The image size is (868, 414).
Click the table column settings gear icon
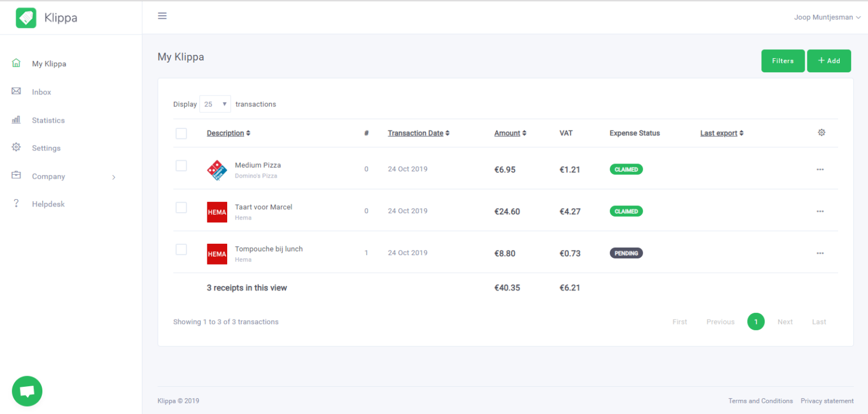click(822, 132)
